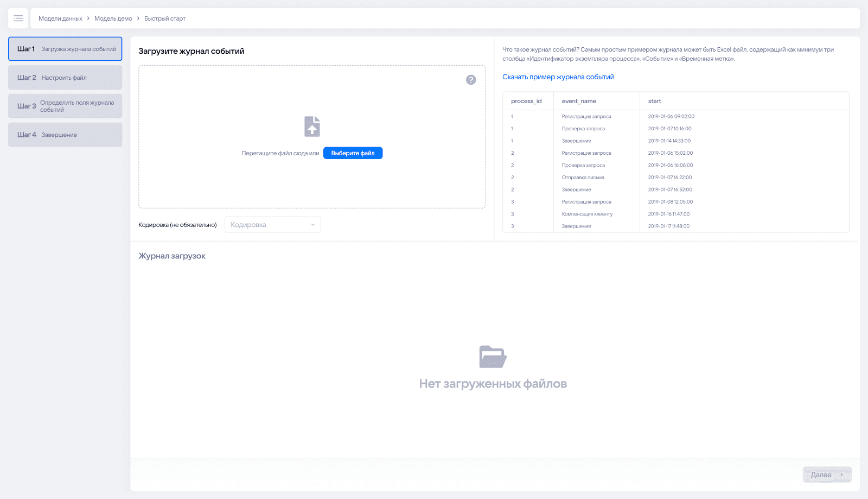Click the 'process_id' column header
This screenshot has width=868, height=499.
(x=526, y=101)
